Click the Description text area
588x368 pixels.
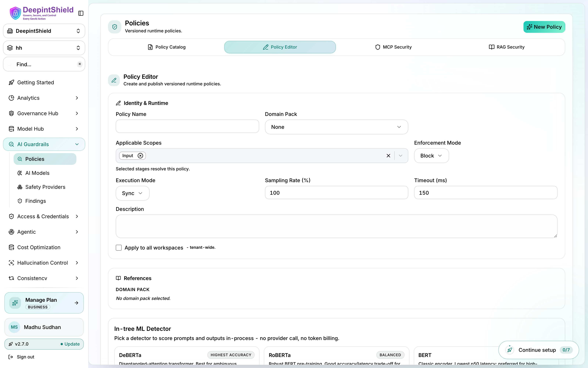click(x=336, y=226)
